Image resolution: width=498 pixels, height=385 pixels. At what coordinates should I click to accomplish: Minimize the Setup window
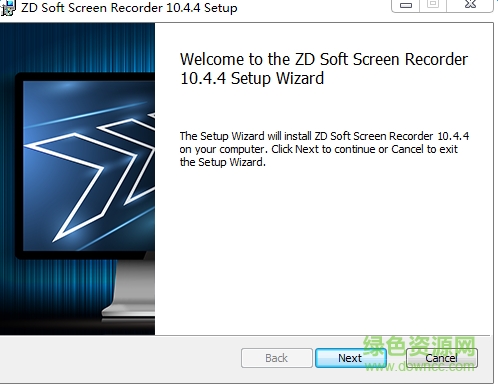coord(406,5)
